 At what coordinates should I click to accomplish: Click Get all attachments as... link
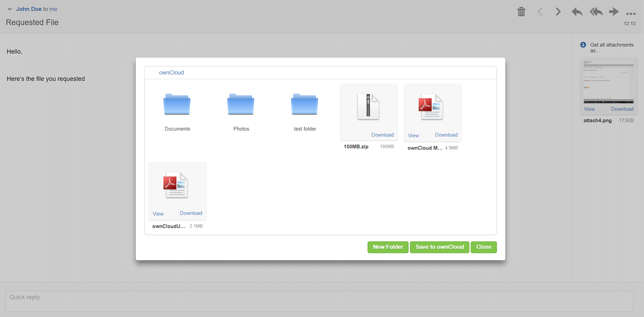(612, 48)
